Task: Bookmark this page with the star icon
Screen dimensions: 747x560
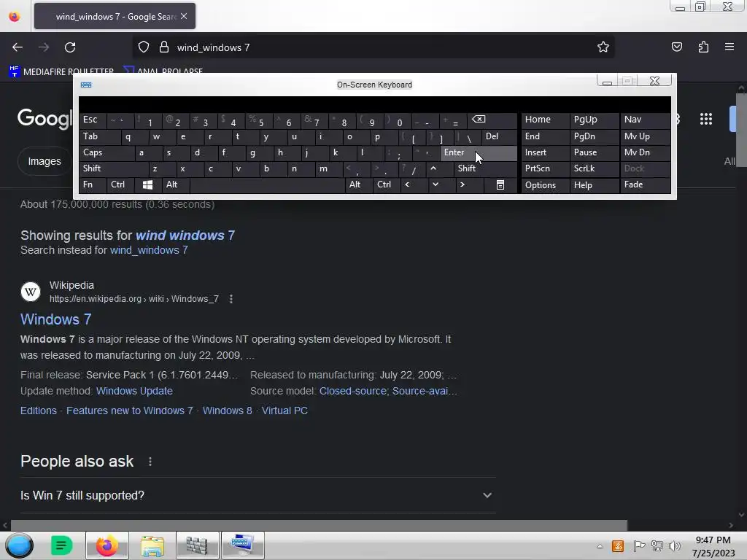Action: click(603, 47)
